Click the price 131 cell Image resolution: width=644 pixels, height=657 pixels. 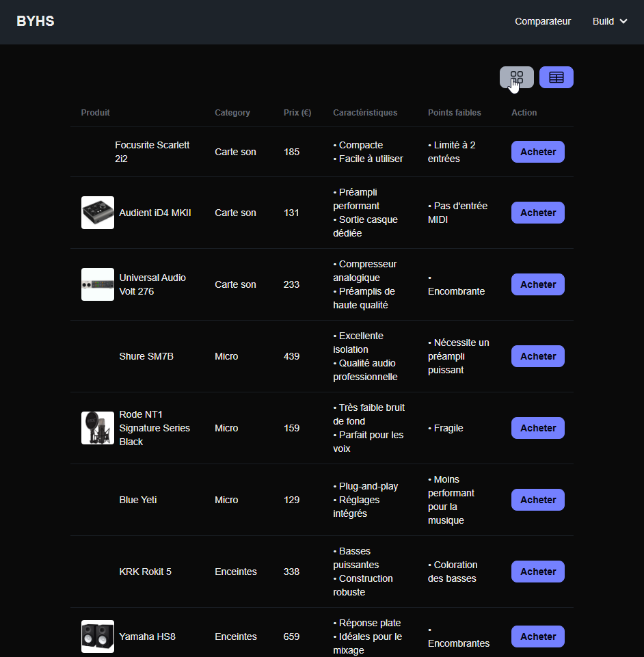291,213
